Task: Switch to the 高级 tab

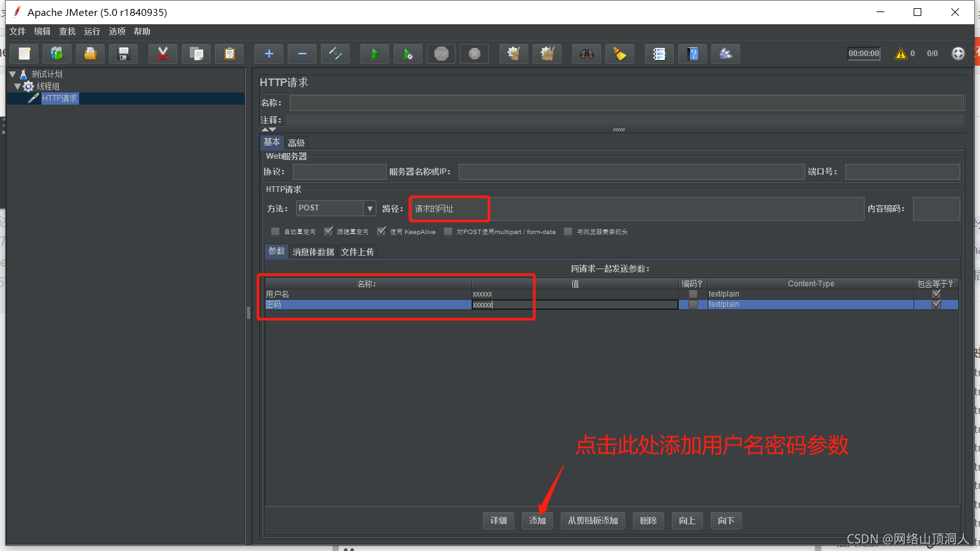Action: coord(296,143)
